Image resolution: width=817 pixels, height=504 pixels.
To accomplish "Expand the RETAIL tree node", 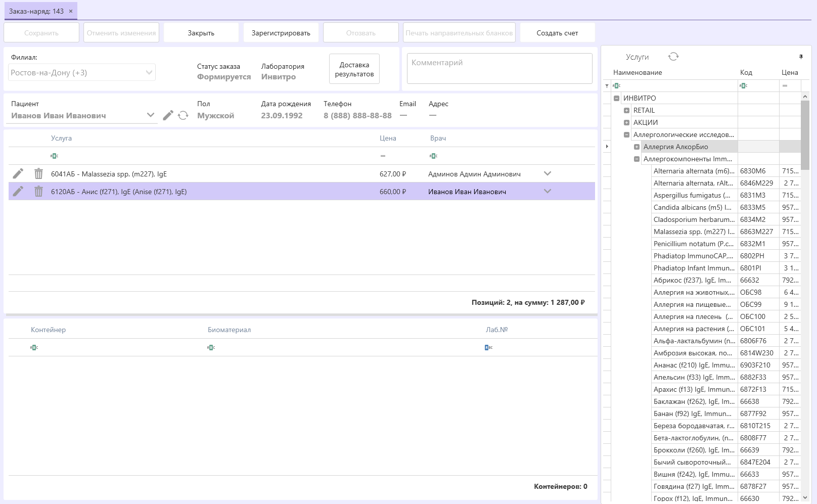I will click(626, 110).
